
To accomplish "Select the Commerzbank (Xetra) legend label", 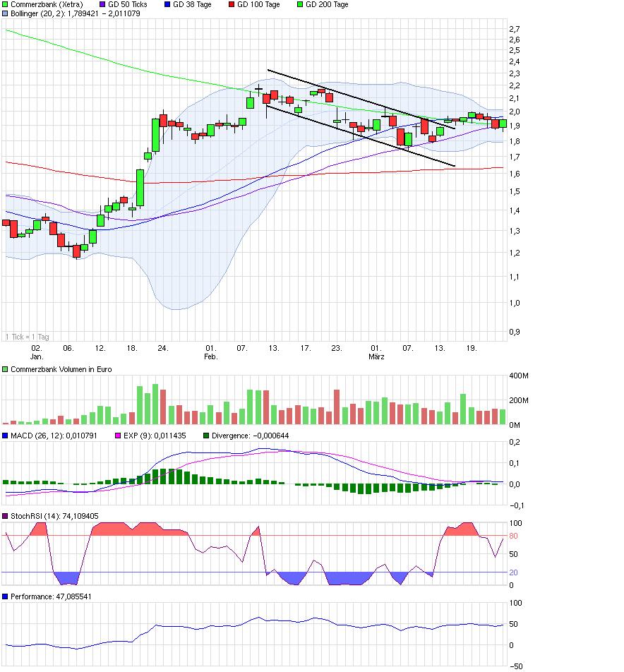I will pyautogui.click(x=47, y=5).
